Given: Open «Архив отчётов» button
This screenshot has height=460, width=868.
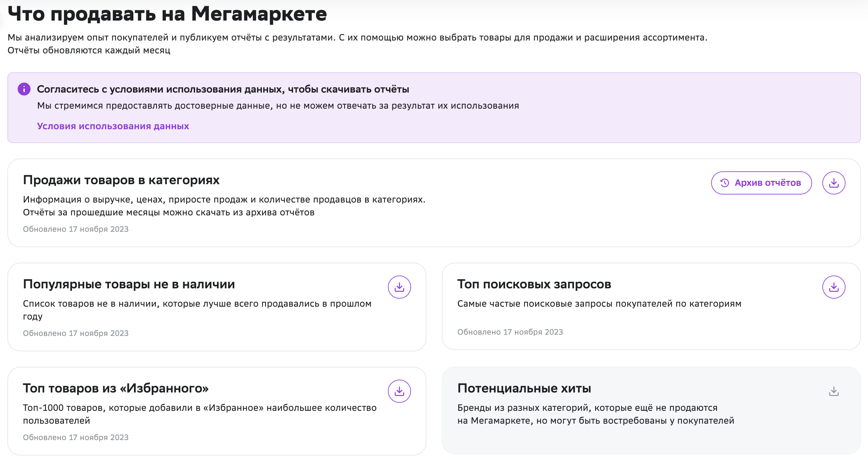Looking at the screenshot, I should 761,183.
